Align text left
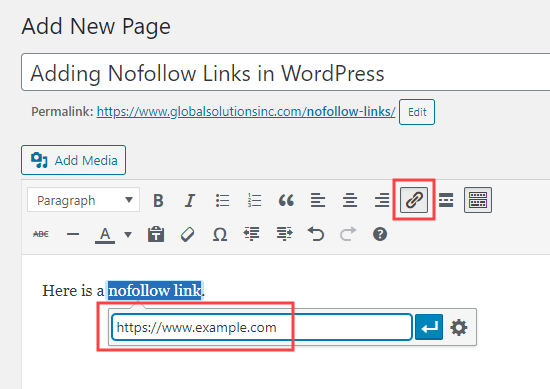This screenshot has width=550, height=389. tap(318, 201)
